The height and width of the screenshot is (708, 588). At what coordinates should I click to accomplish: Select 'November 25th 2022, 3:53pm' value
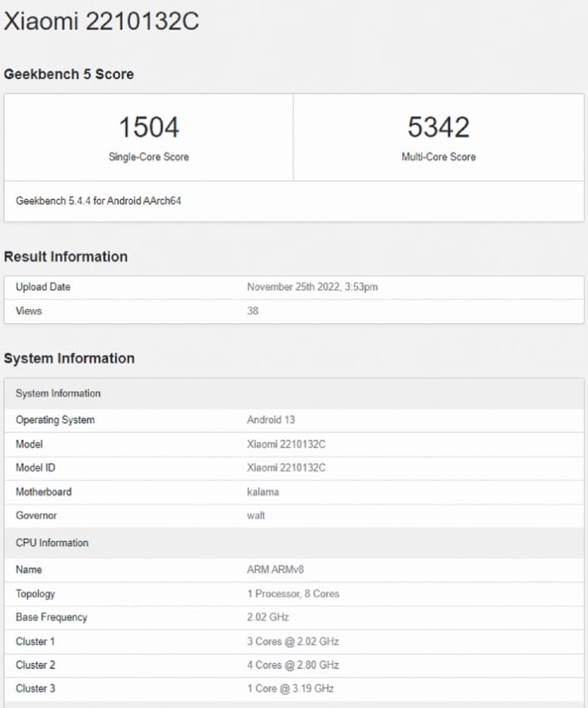pyautogui.click(x=312, y=287)
